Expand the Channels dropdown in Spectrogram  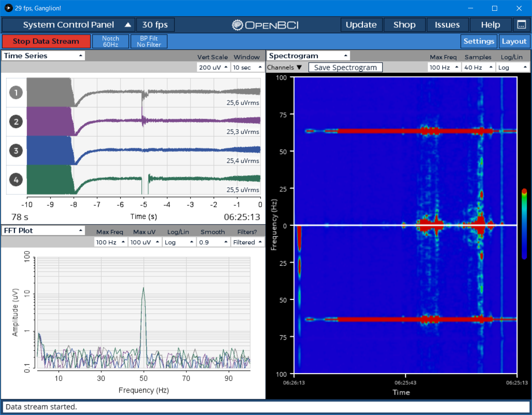pos(285,67)
